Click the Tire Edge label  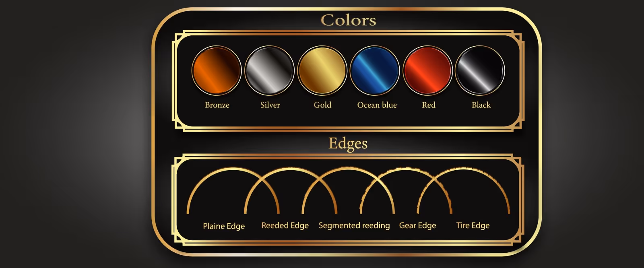[473, 226]
